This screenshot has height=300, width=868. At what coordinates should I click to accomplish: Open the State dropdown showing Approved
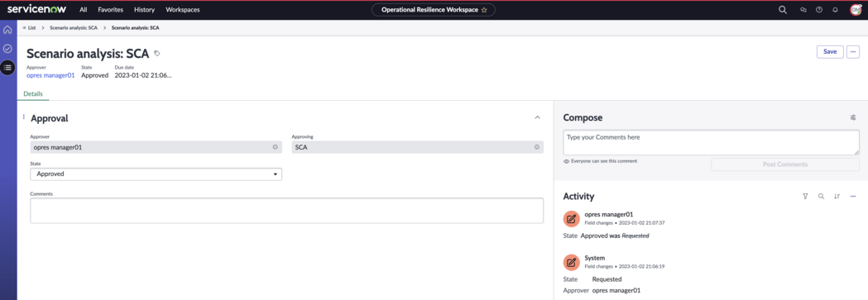(x=156, y=174)
